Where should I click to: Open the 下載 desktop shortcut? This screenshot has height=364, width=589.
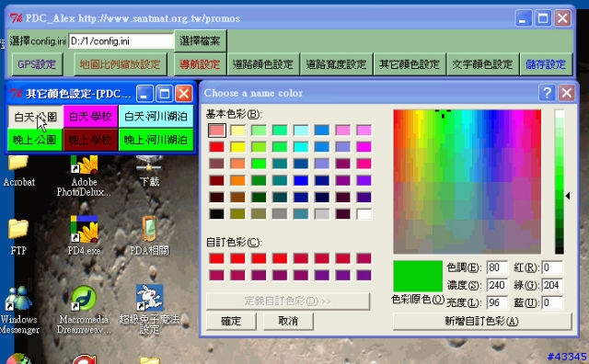[x=149, y=171]
